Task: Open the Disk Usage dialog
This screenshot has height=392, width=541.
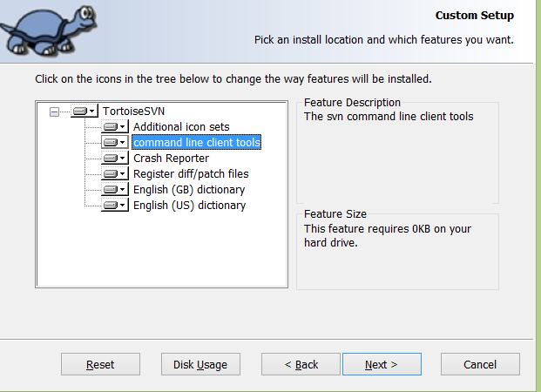Action: [x=200, y=364]
